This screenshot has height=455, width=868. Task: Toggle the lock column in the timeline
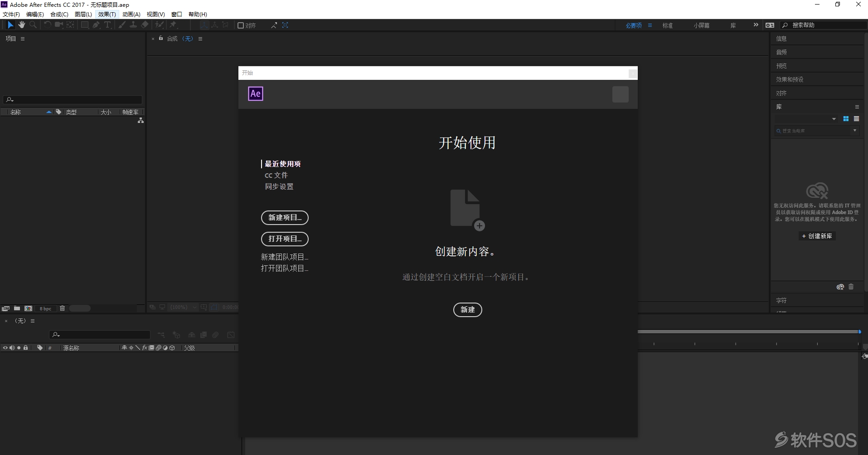click(26, 348)
